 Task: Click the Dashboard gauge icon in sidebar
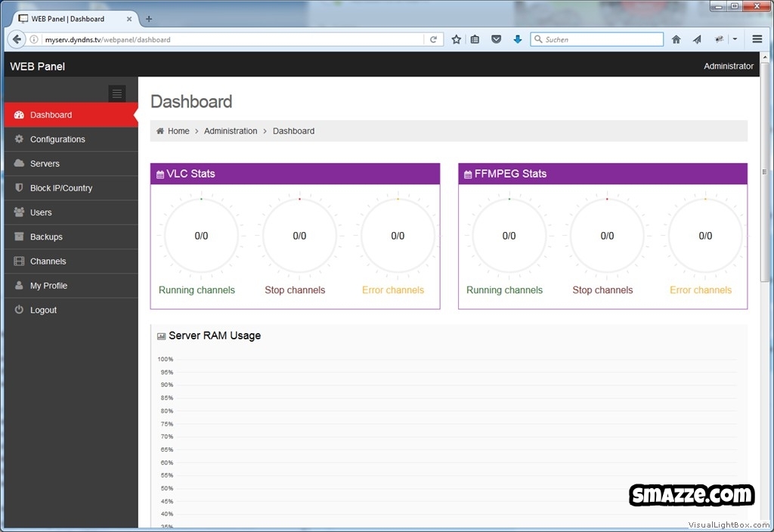pos(19,115)
